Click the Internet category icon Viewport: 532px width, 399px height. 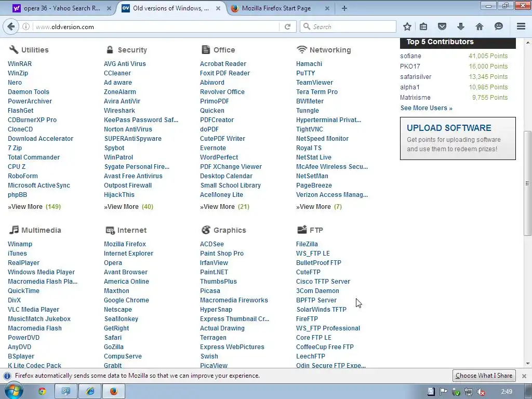coord(110,230)
